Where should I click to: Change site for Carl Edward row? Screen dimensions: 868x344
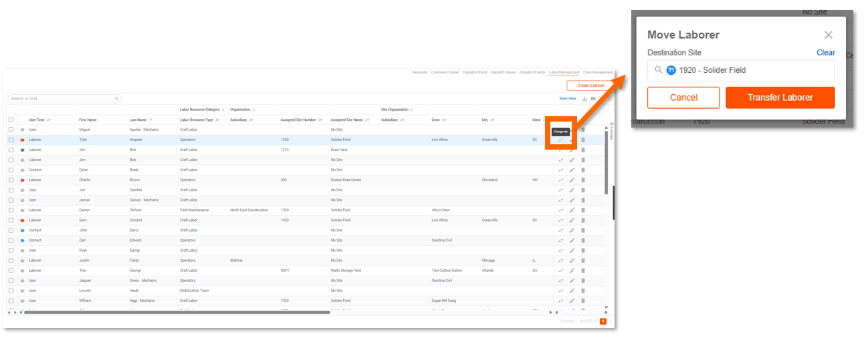click(561, 240)
